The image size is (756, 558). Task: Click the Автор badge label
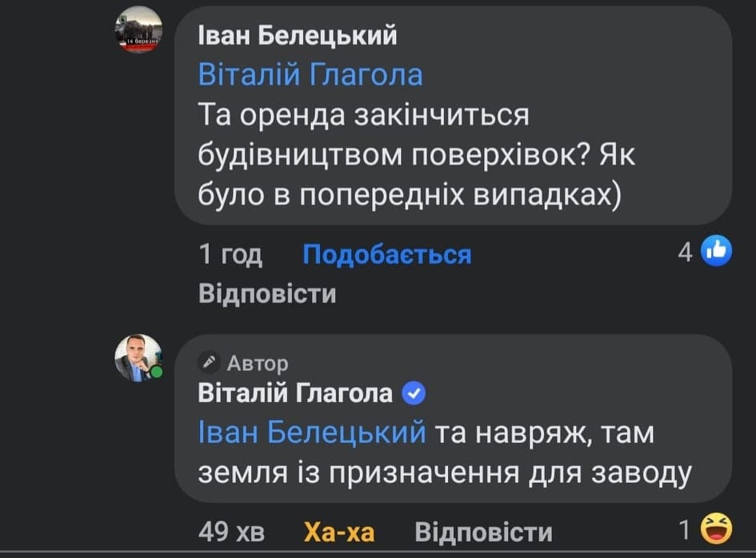tap(258, 364)
